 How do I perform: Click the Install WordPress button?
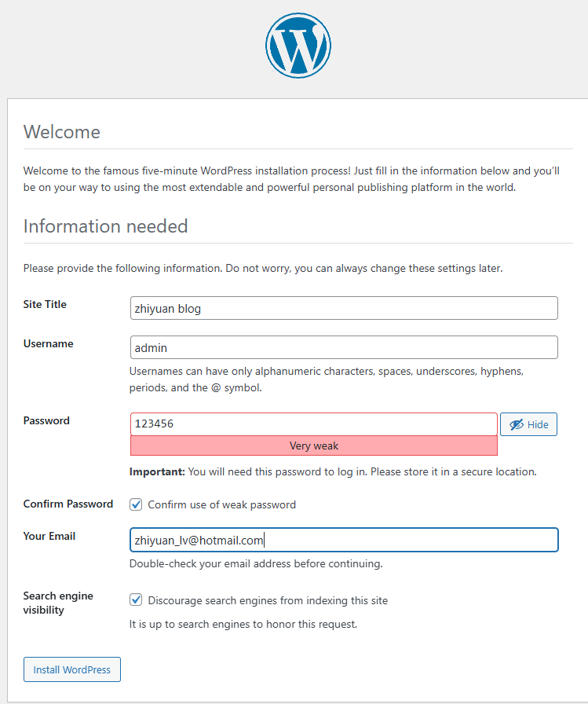coord(72,669)
